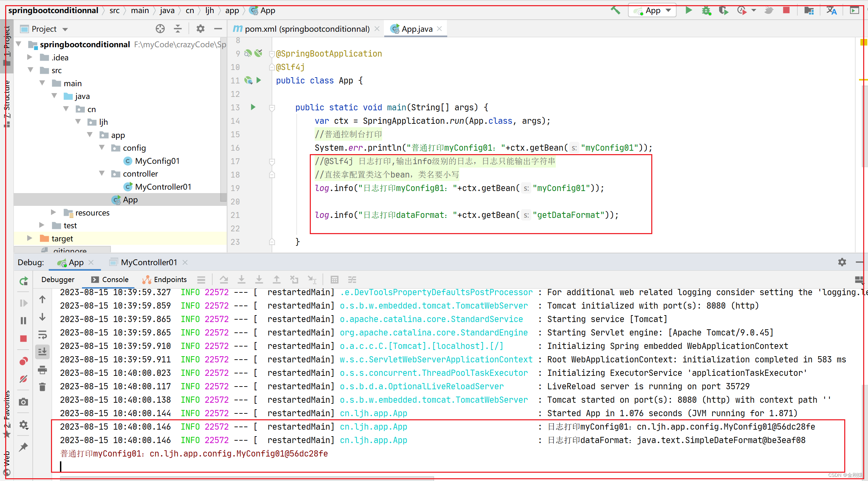Build the project with the hammer icon
Image resolution: width=868 pixels, height=481 pixels.
[615, 10]
